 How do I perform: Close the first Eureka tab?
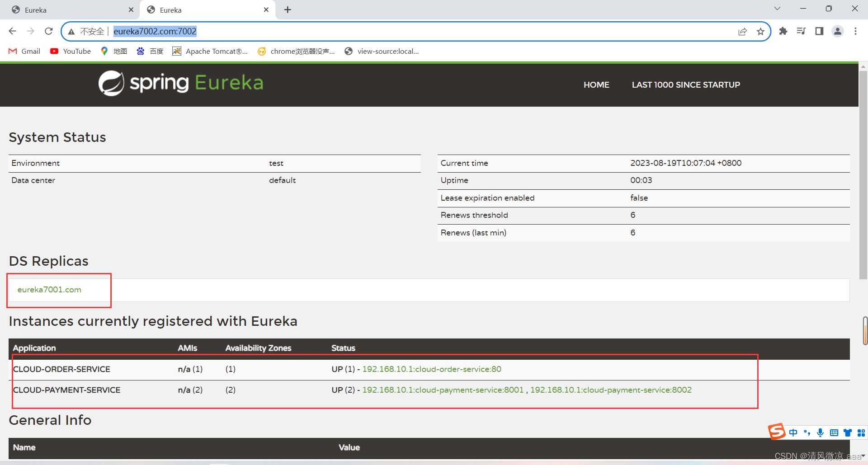coord(131,9)
